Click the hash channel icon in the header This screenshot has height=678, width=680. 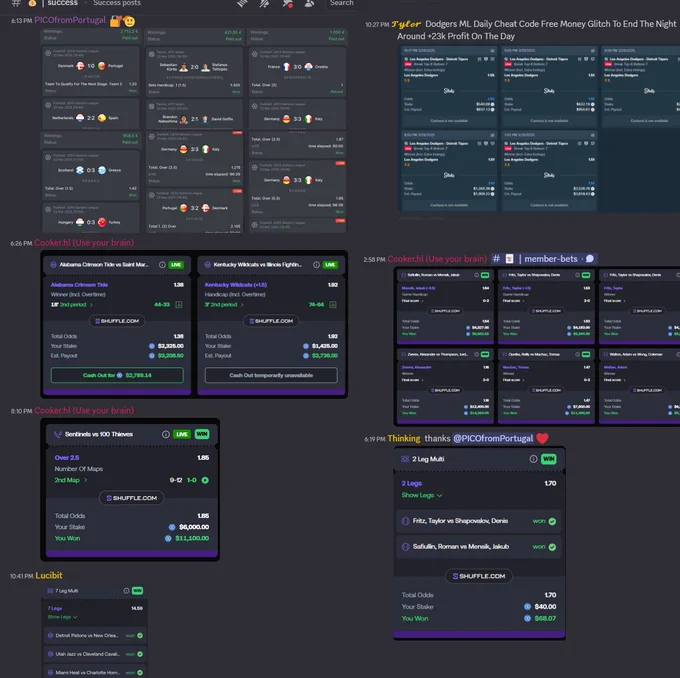pyautogui.click(x=16, y=3)
